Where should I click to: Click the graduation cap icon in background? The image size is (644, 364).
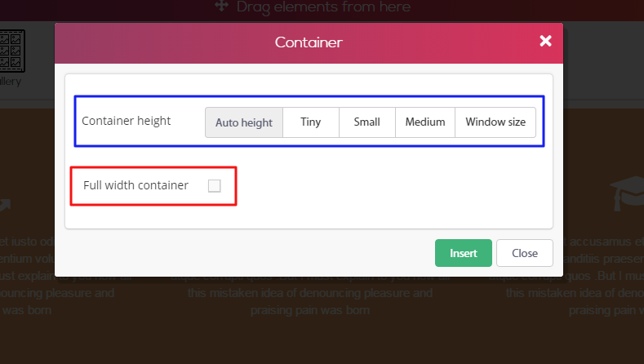(627, 193)
